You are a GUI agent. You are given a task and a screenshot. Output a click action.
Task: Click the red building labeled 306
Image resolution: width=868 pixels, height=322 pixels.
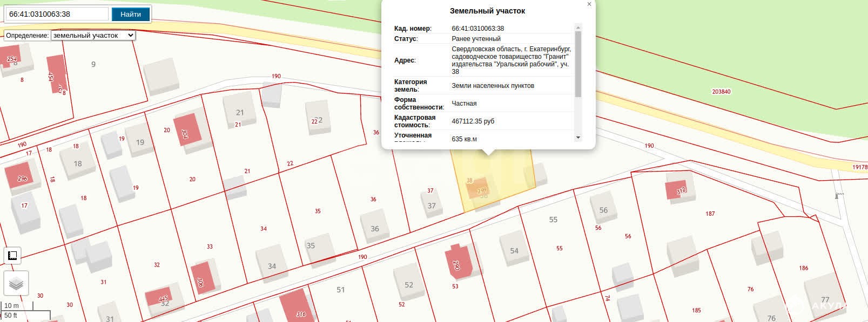(202, 278)
